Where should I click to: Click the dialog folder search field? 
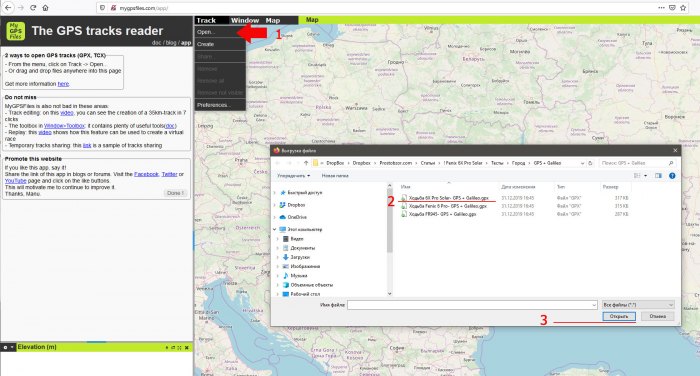(637, 163)
